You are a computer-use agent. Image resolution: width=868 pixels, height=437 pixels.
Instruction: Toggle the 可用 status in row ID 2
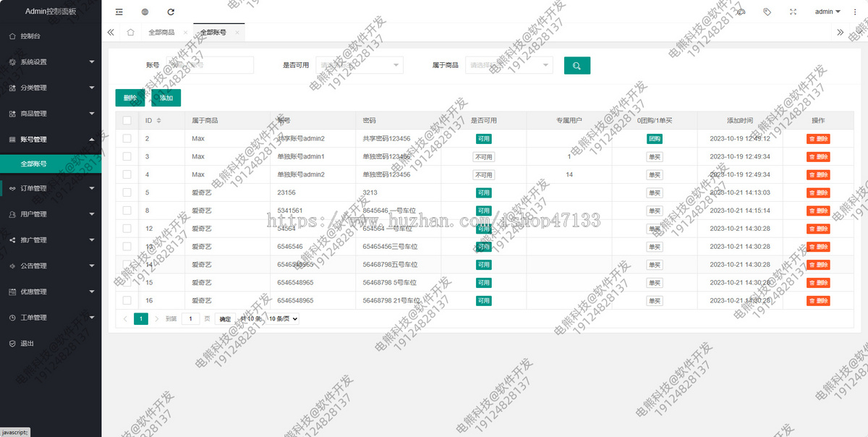pos(483,138)
